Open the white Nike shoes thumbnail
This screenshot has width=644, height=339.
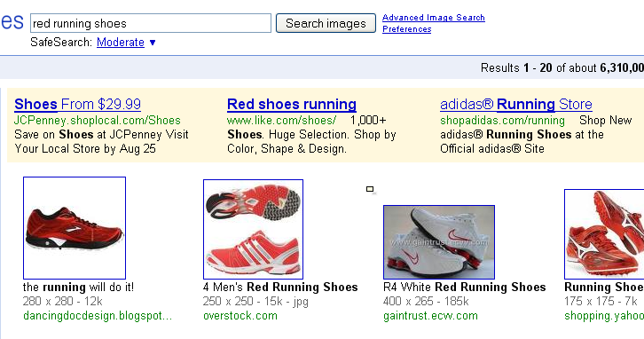pyautogui.click(x=438, y=242)
